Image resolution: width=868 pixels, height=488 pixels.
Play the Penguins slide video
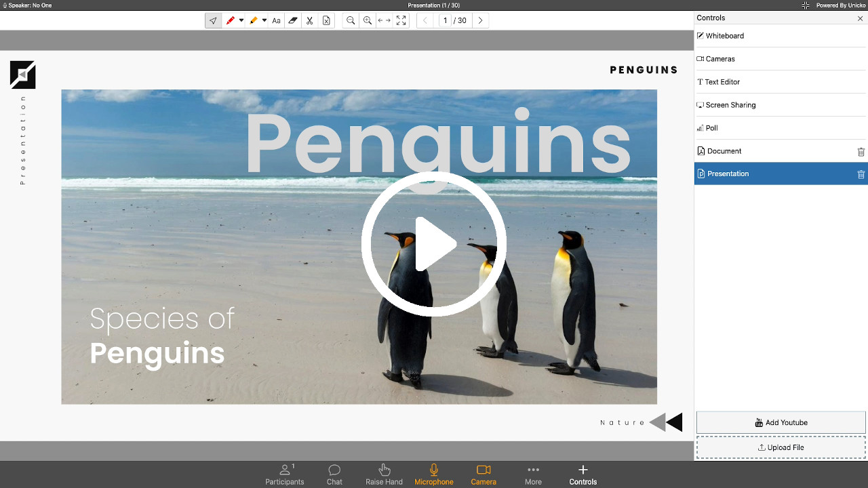(434, 243)
